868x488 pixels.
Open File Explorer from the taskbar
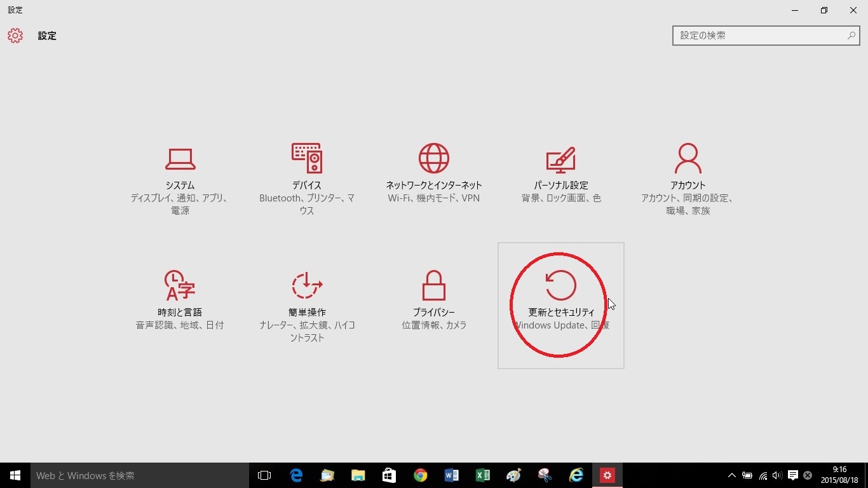358,475
